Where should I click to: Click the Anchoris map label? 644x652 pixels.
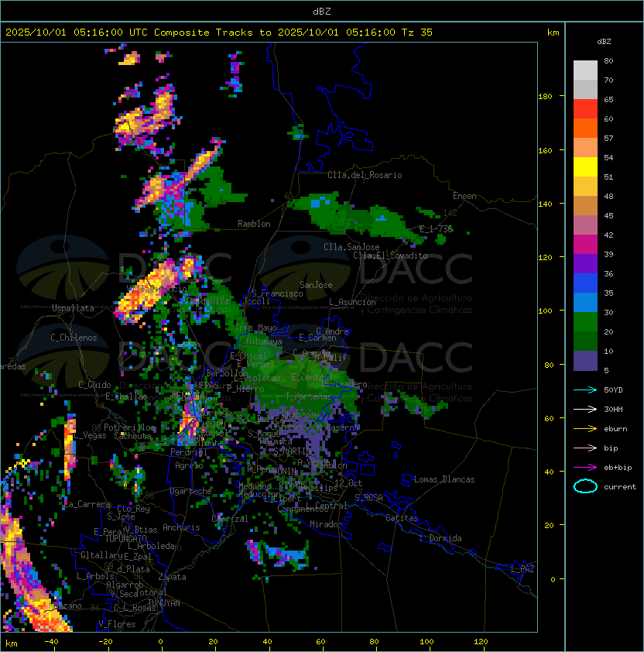click(x=181, y=527)
